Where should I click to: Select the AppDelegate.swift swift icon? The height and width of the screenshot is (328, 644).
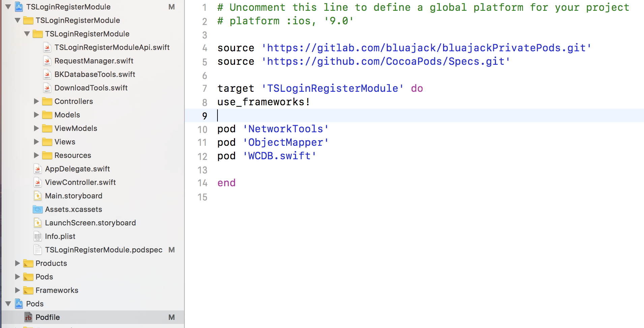pyautogui.click(x=37, y=169)
